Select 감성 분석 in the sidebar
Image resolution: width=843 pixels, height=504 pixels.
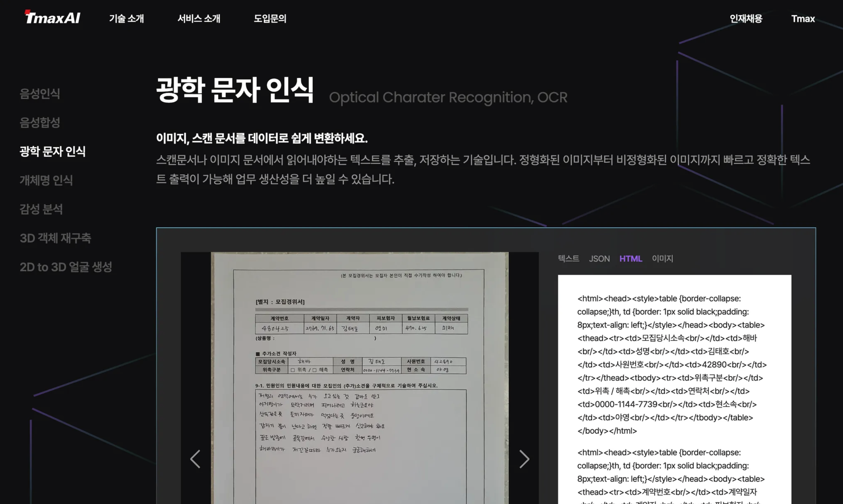(x=41, y=209)
